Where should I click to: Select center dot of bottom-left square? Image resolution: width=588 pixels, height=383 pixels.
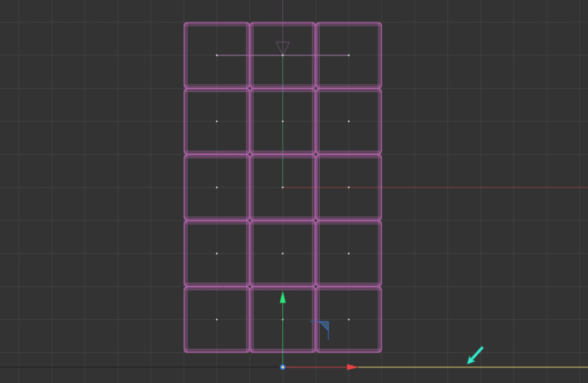tap(217, 319)
